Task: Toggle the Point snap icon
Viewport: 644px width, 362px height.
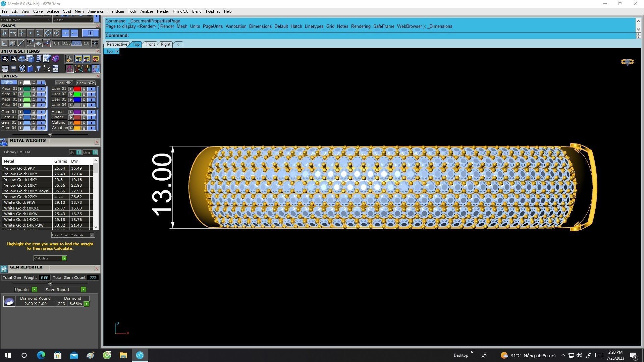Action: tap(31, 33)
